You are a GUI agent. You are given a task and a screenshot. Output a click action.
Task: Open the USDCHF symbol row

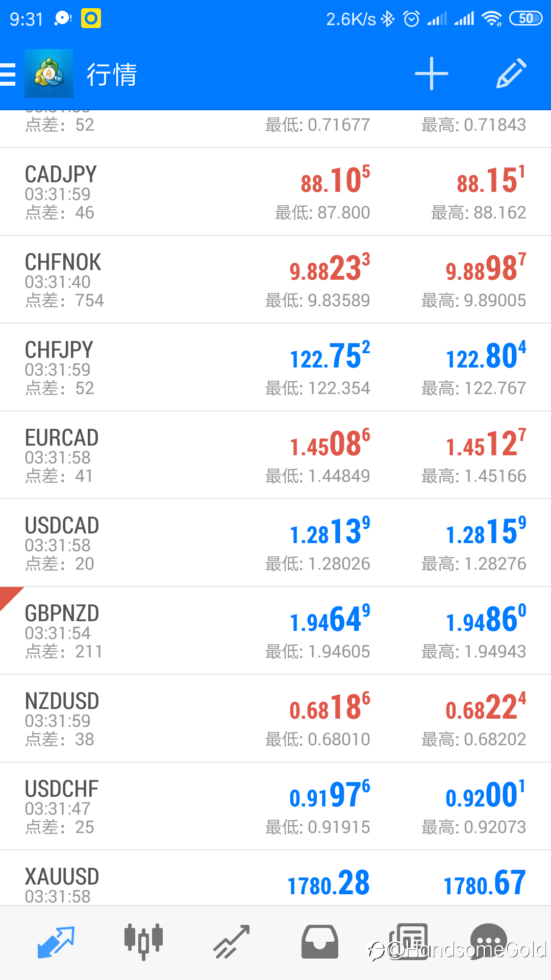275,806
